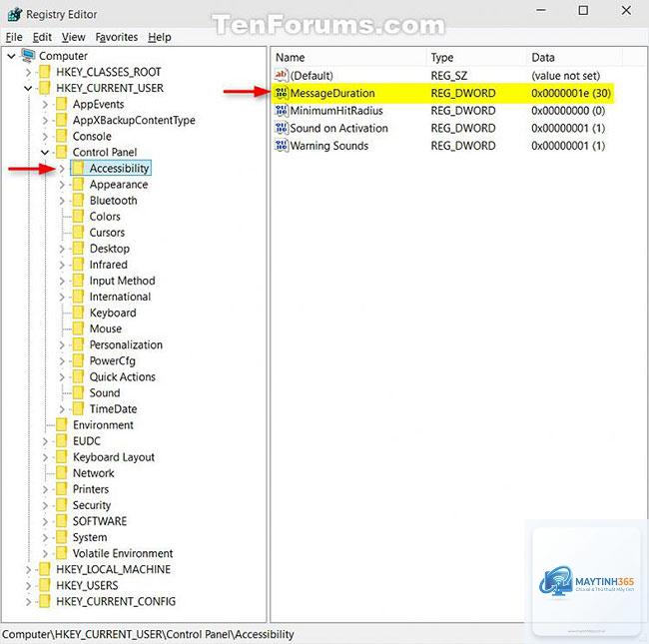Viewport: 649px width, 644px height.
Task: Click the Colors folder icon
Action: (x=78, y=217)
